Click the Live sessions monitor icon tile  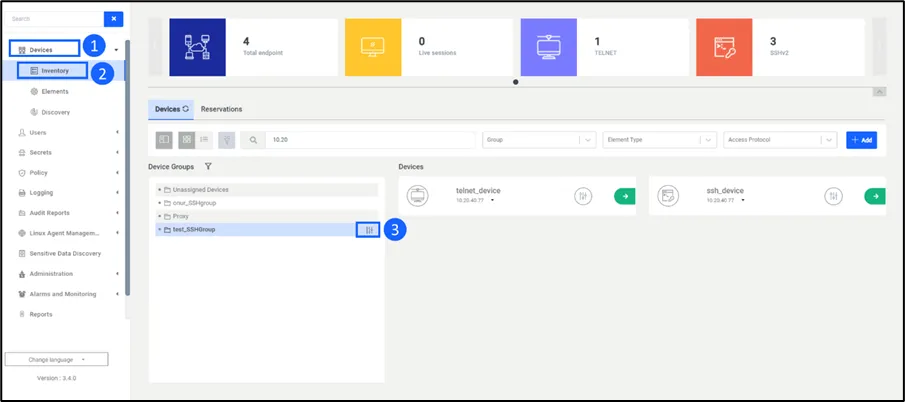pyautogui.click(x=373, y=47)
